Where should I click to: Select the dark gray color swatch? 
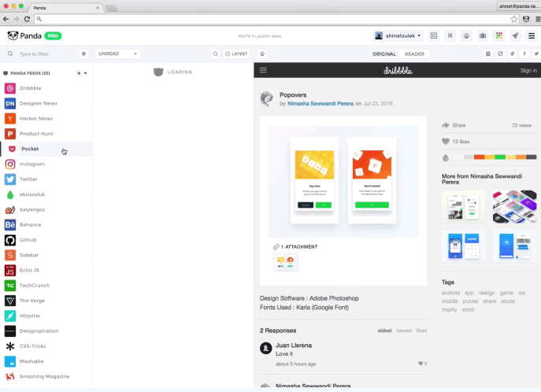pyautogui.click(x=532, y=157)
